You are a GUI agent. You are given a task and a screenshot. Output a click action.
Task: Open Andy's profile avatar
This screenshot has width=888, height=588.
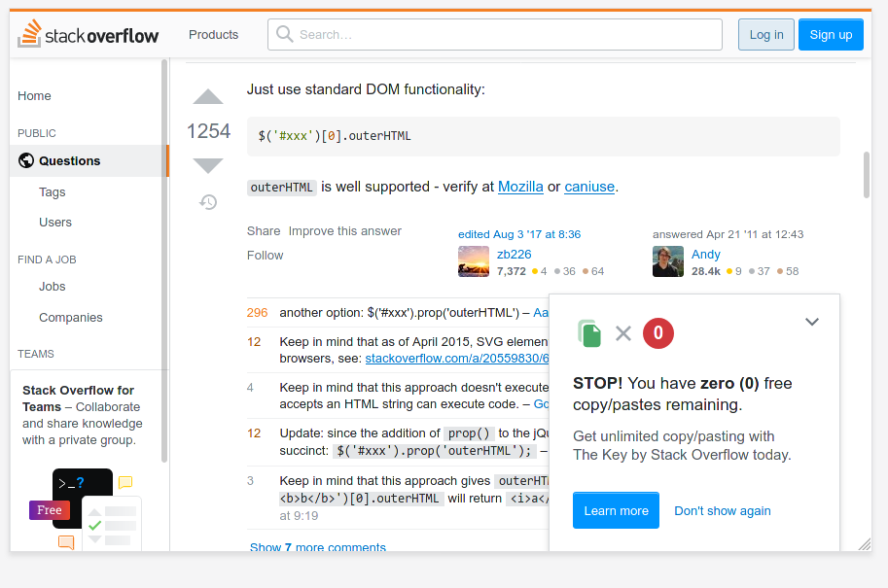667,261
